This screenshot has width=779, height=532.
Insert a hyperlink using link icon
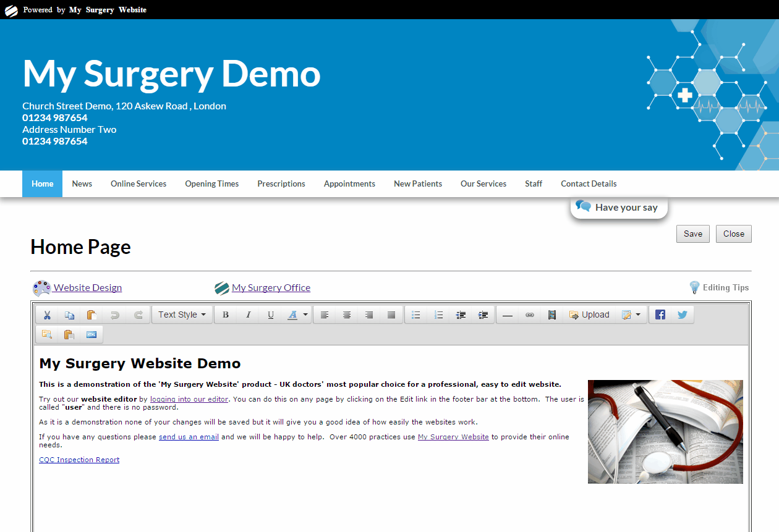pyautogui.click(x=530, y=315)
